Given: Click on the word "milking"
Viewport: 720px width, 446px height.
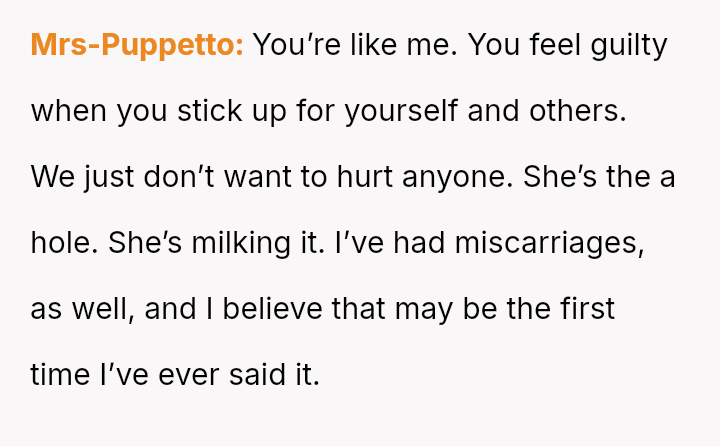Looking at the screenshot, I should coord(237,243).
